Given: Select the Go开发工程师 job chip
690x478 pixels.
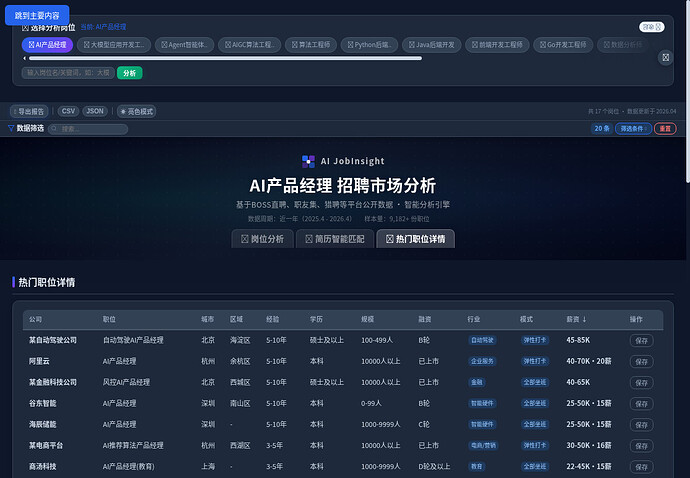Looking at the screenshot, I should [563, 44].
